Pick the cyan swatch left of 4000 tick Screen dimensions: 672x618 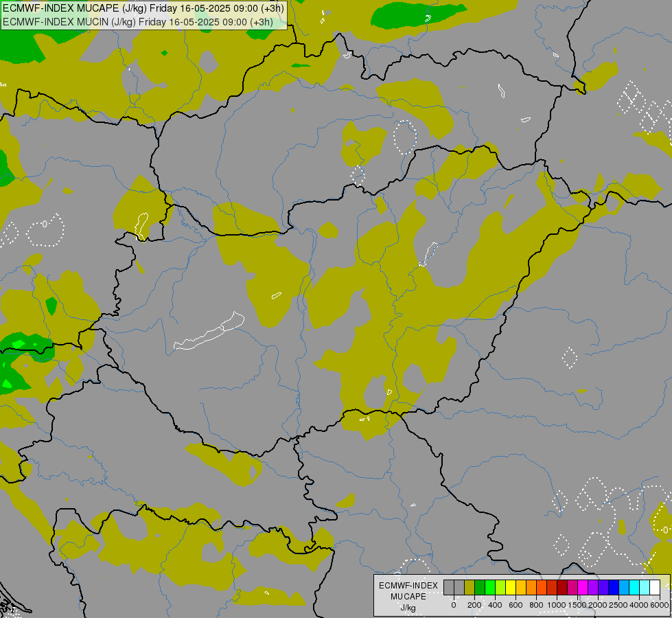coord(635,587)
